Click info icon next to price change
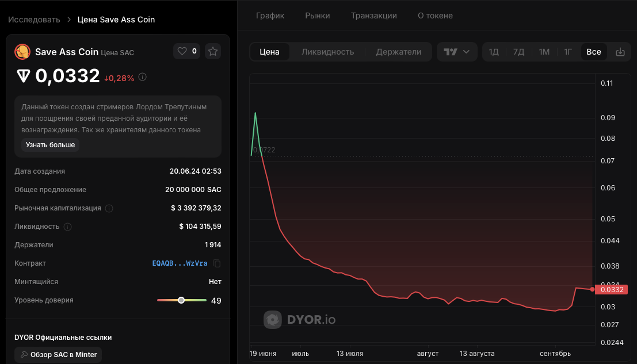The height and width of the screenshot is (364, 637). 143,77
